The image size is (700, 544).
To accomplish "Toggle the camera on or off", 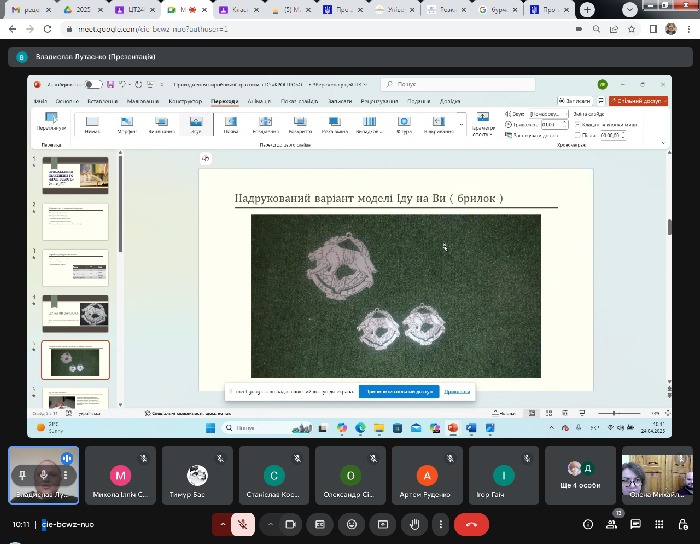I will pyautogui.click(x=291, y=524).
